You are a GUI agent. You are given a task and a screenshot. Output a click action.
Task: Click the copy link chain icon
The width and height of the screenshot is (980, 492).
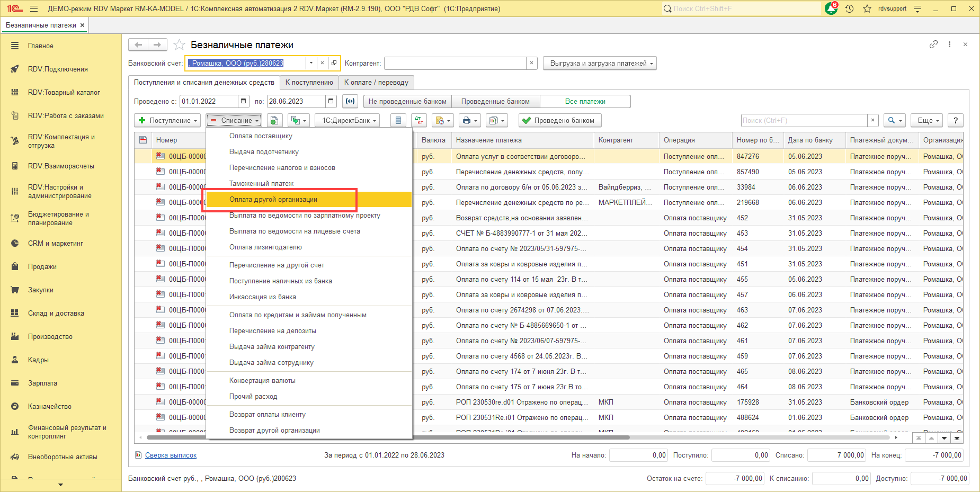click(933, 44)
